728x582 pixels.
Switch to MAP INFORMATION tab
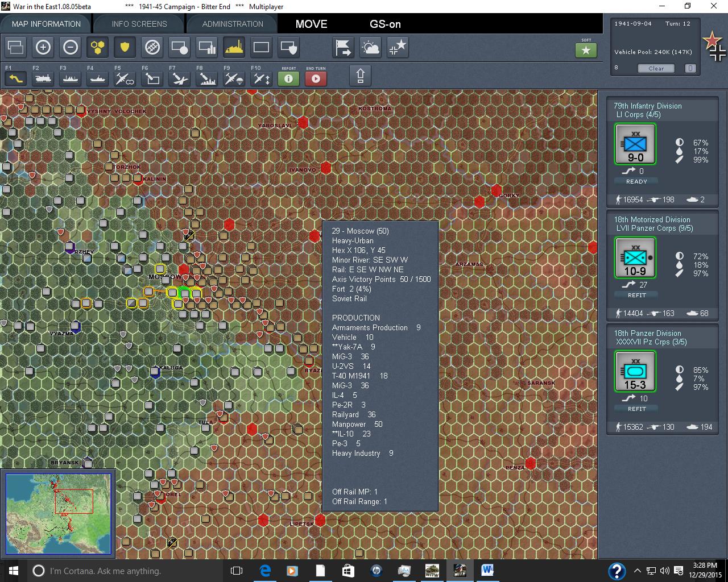click(x=46, y=24)
